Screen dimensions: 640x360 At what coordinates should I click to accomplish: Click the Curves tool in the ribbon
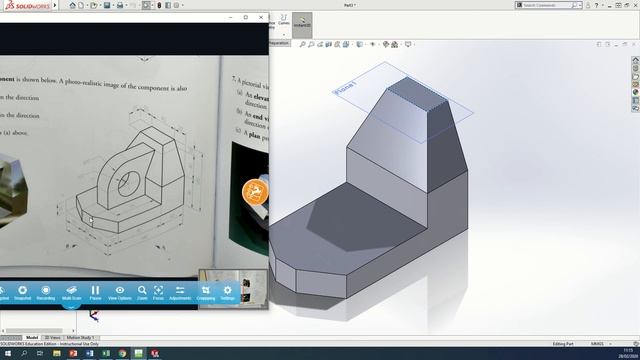point(284,20)
